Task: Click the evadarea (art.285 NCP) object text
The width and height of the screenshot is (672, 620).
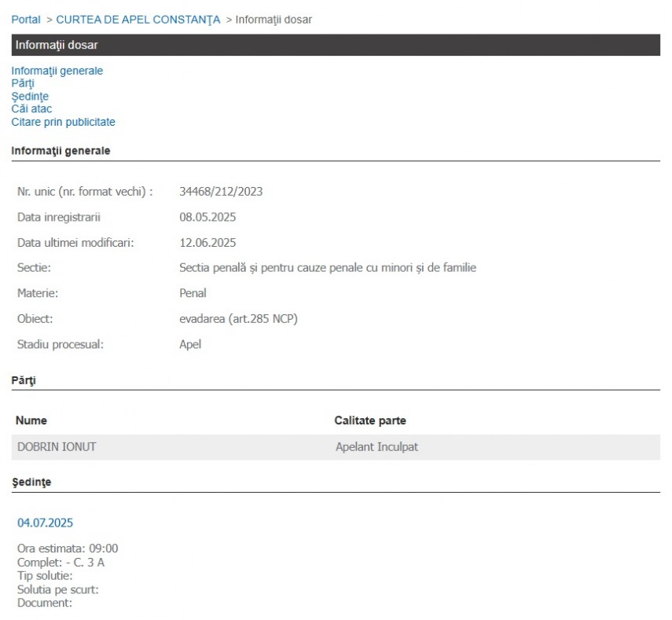Action: 238,319
